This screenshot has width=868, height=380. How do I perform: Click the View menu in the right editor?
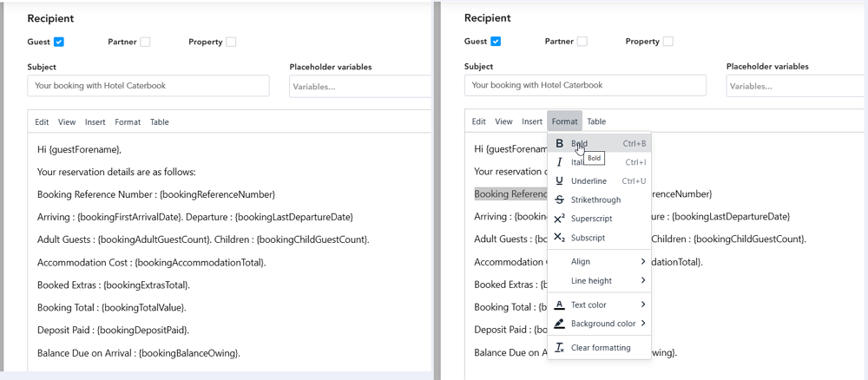pyautogui.click(x=503, y=121)
